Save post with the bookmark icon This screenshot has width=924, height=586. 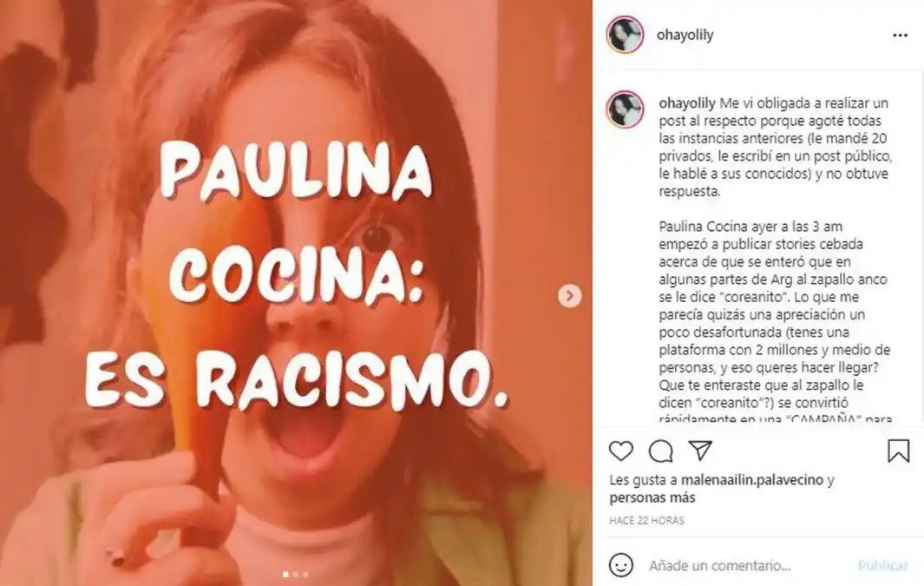898,451
